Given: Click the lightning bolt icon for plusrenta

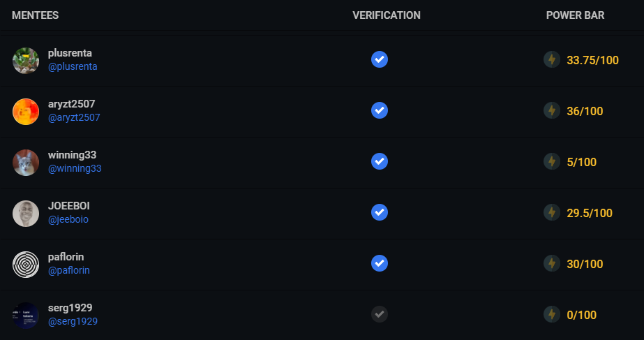Looking at the screenshot, I should [552, 59].
